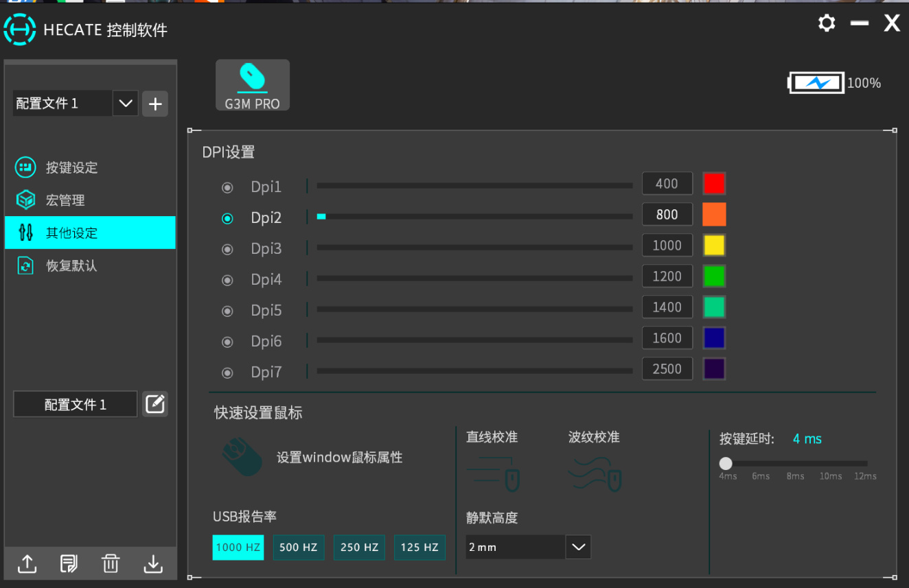909x588 pixels.
Task: Select the Dpi7 radio button
Action: coord(227,373)
